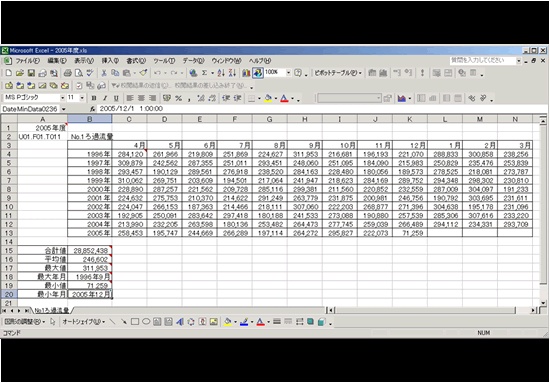Click the ピボットテーブル button
This screenshot has height=383, width=550.
click(337, 73)
